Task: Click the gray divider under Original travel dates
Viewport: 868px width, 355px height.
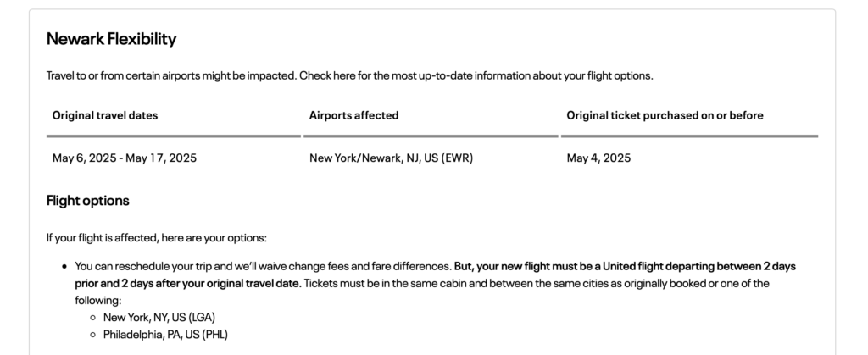Action: click(174, 136)
